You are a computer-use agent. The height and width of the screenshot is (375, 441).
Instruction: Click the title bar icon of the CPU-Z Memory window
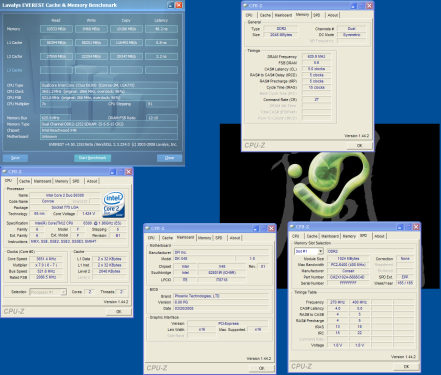245,6
